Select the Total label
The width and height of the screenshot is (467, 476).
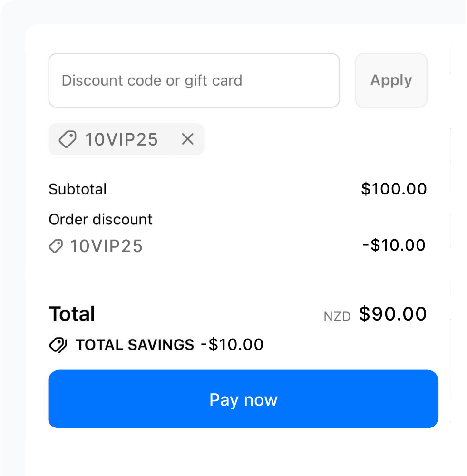coord(72,313)
